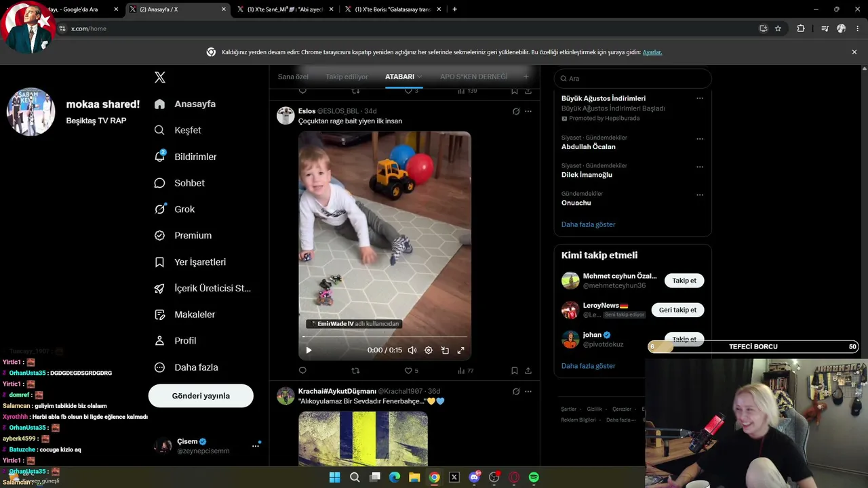
Task: Open options for Büyük Ağustos İndirimleri trend
Action: pyautogui.click(x=700, y=98)
